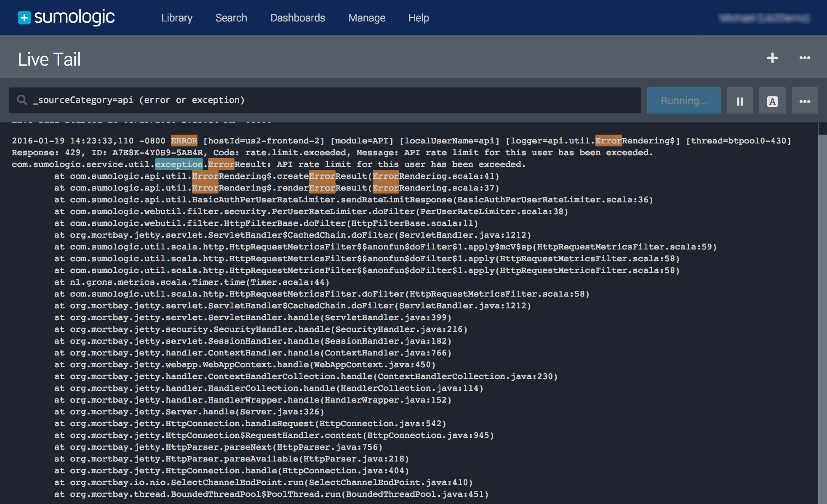The width and height of the screenshot is (827, 504).
Task: Open the search bar more options ellipsis
Action: pyautogui.click(x=805, y=101)
